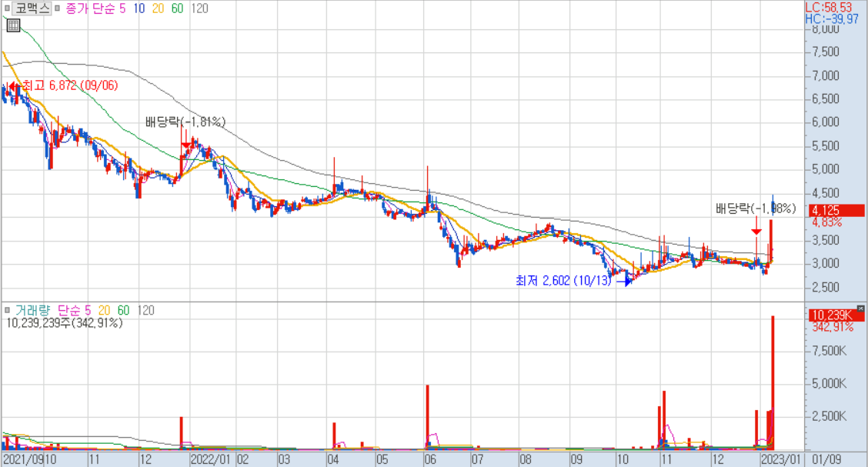
Task: Click the 코맥스 stock name button
Action: tap(32, 8)
